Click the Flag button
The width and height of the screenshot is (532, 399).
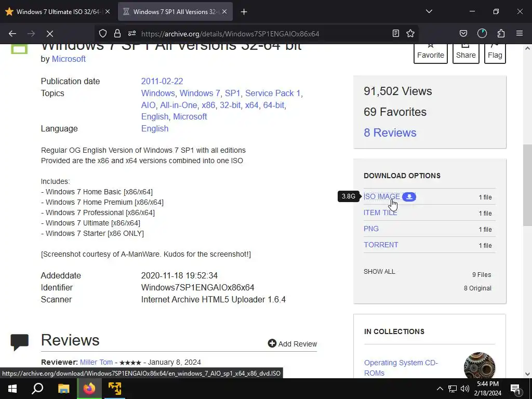coord(495,54)
